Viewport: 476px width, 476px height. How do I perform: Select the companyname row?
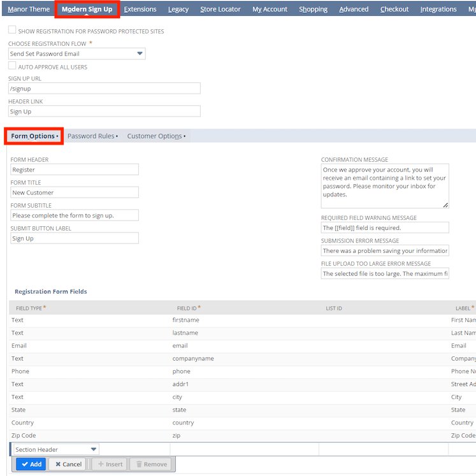243,359
